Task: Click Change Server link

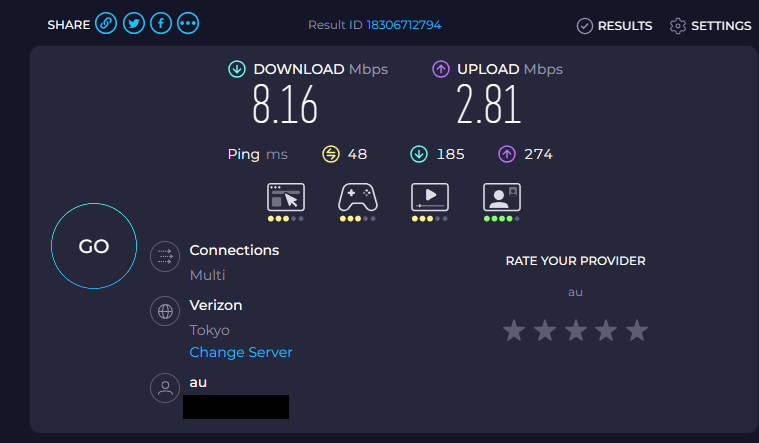Action: (241, 352)
